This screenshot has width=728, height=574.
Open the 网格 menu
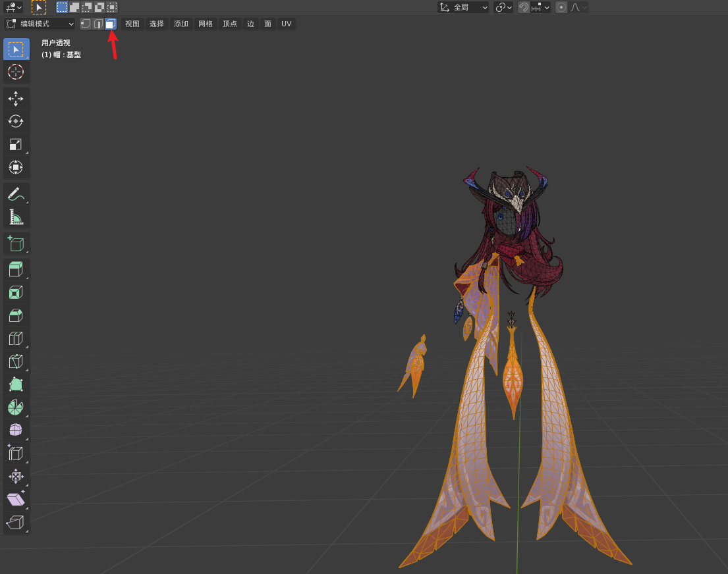point(205,24)
